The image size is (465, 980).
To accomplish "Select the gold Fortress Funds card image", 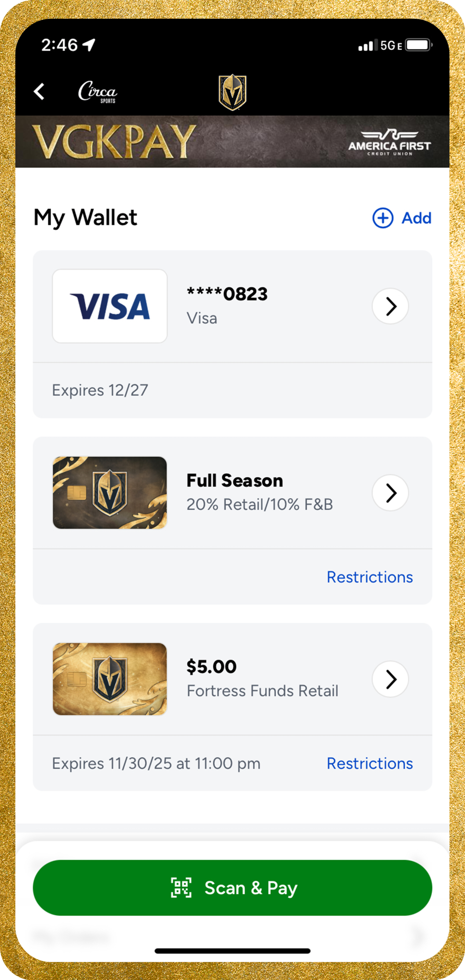I will click(110, 679).
